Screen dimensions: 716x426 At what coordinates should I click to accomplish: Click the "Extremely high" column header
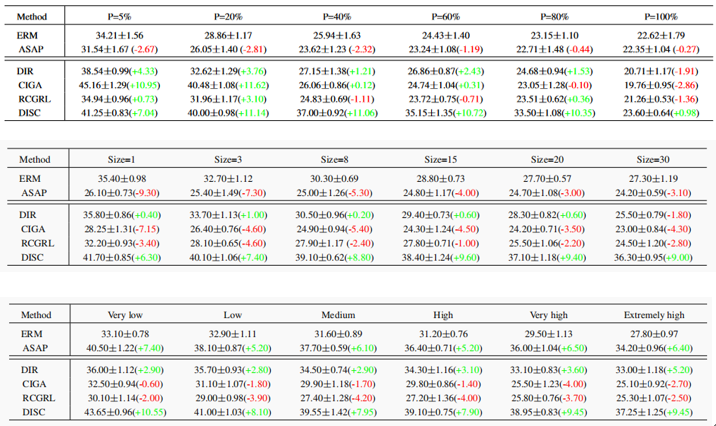652,315
